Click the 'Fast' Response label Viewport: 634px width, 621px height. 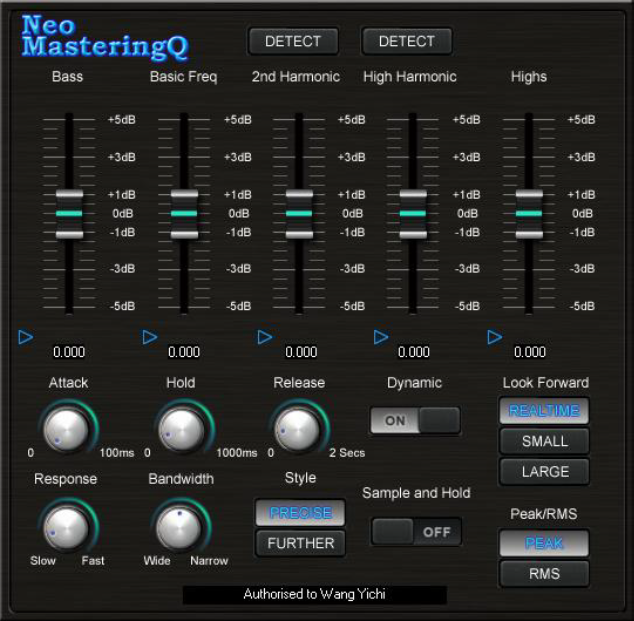93,561
